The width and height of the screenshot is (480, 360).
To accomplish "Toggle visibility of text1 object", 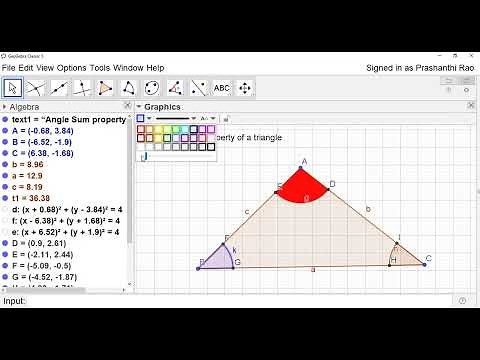I will pos(5,119).
